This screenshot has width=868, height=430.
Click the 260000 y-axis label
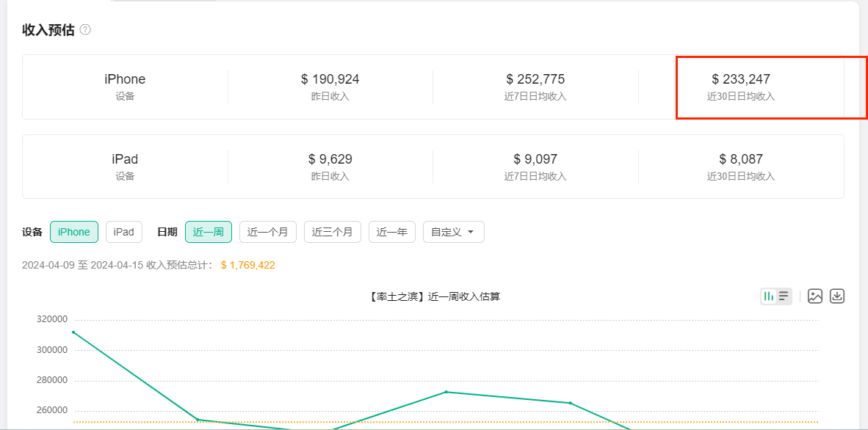(52, 411)
